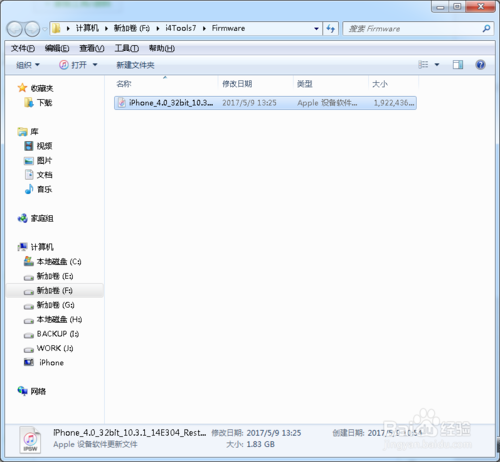Open 本地磁盘 (C:) in the navigation pane

(59, 262)
